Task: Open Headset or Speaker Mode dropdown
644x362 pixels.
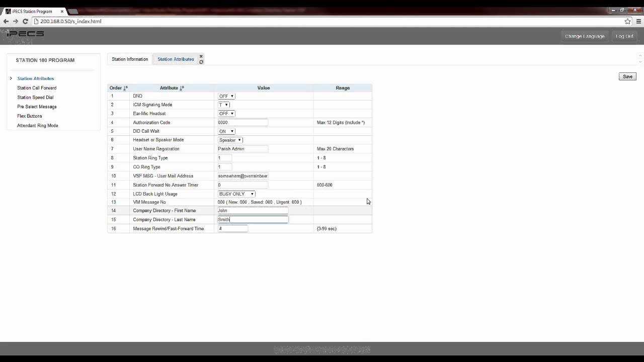Action: pos(230,140)
